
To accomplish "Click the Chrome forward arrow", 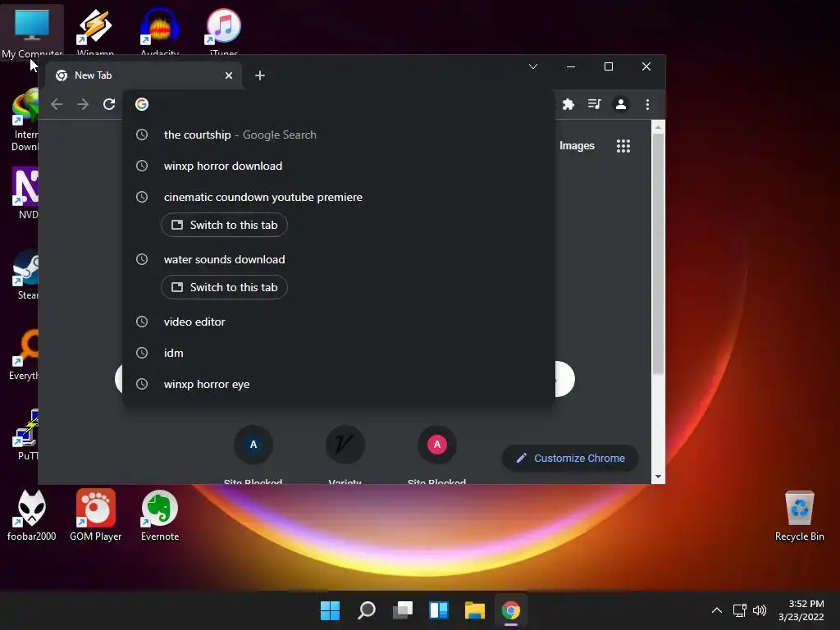I will click(x=83, y=104).
